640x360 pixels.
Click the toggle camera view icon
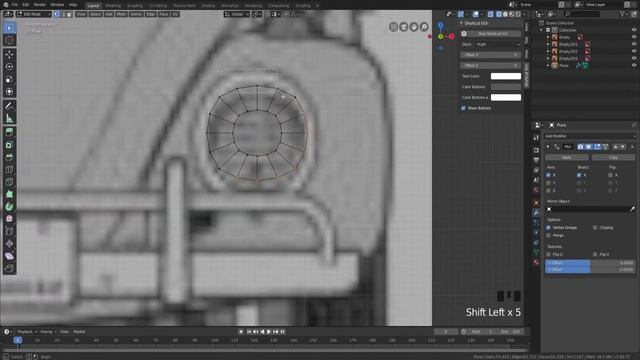tap(404, 27)
